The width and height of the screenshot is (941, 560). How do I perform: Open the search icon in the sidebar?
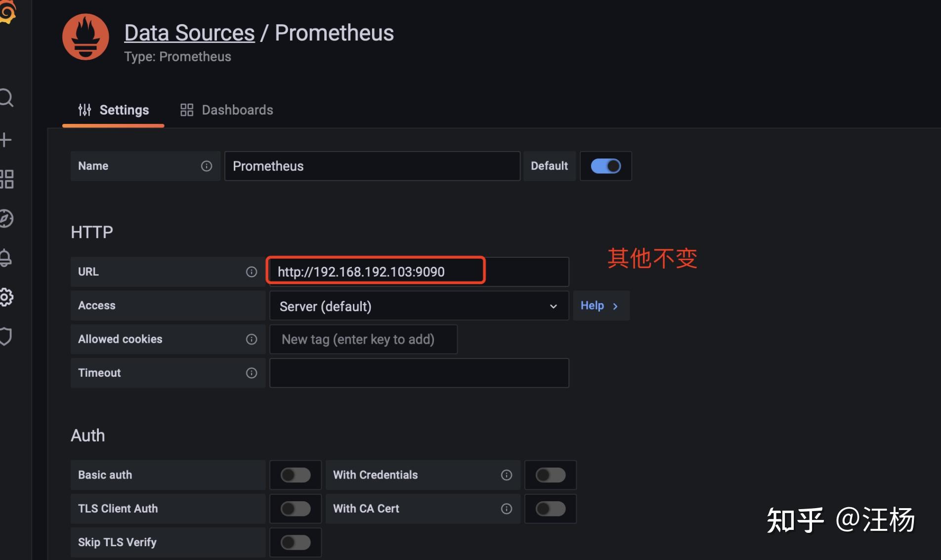tap(6, 98)
